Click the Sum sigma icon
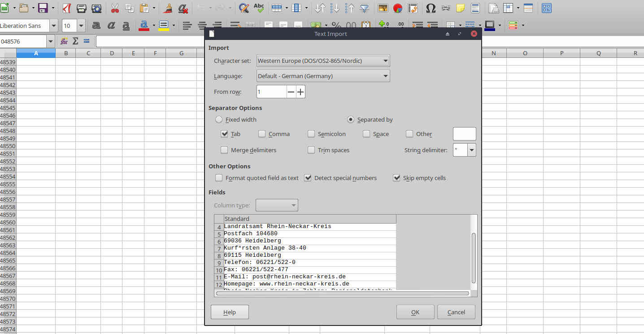 coord(75,41)
